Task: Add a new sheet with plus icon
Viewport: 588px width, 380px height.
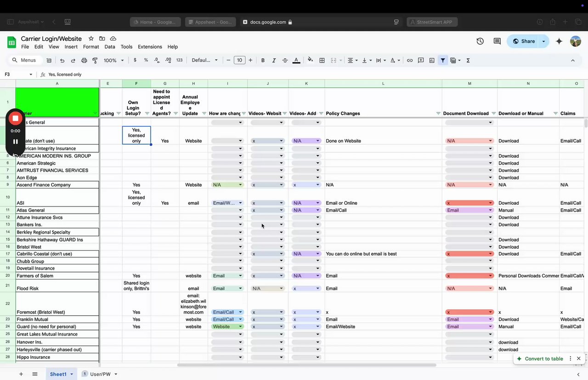Action: pos(21,374)
